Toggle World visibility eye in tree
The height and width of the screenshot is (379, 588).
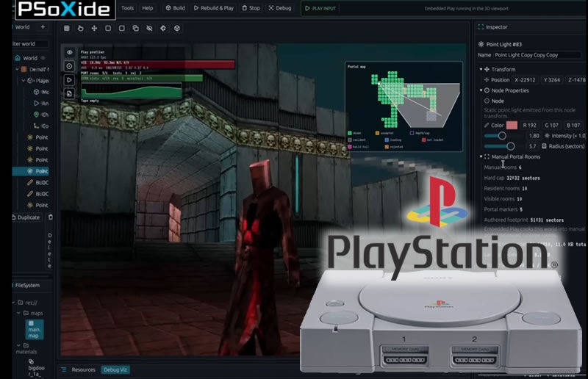click(x=43, y=58)
